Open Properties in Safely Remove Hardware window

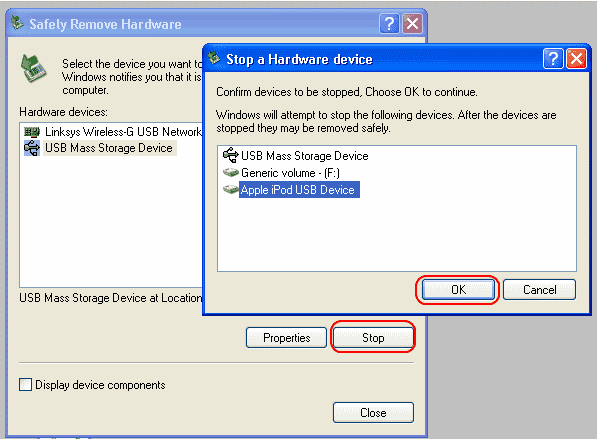point(286,338)
